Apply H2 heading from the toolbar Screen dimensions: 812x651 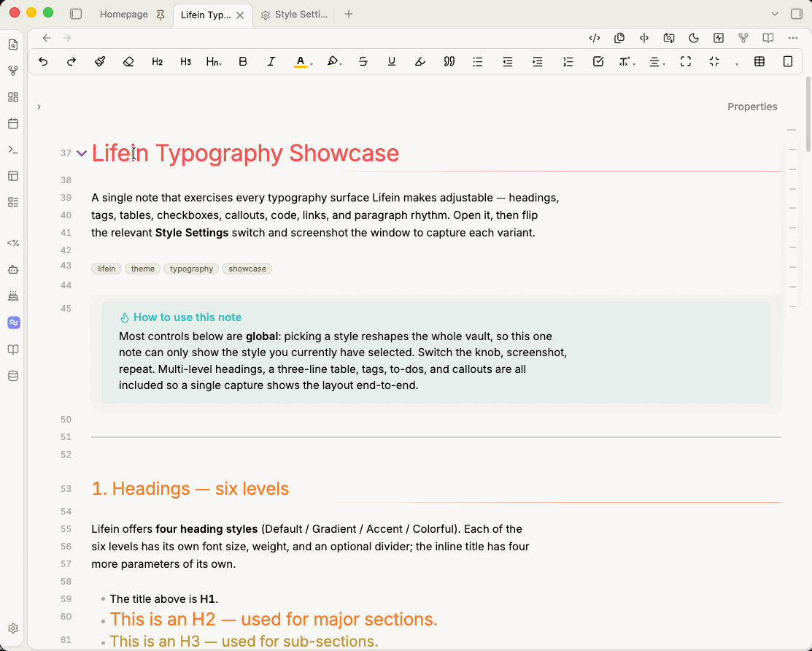tap(158, 61)
